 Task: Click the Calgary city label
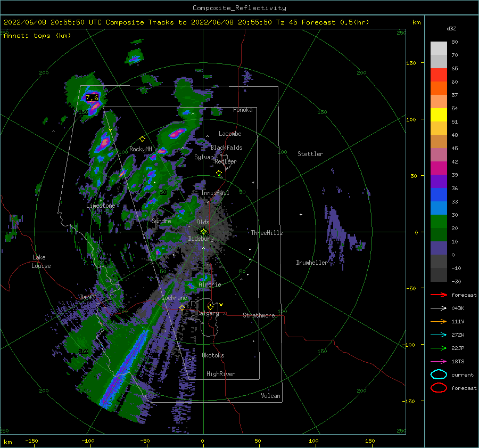[208, 313]
